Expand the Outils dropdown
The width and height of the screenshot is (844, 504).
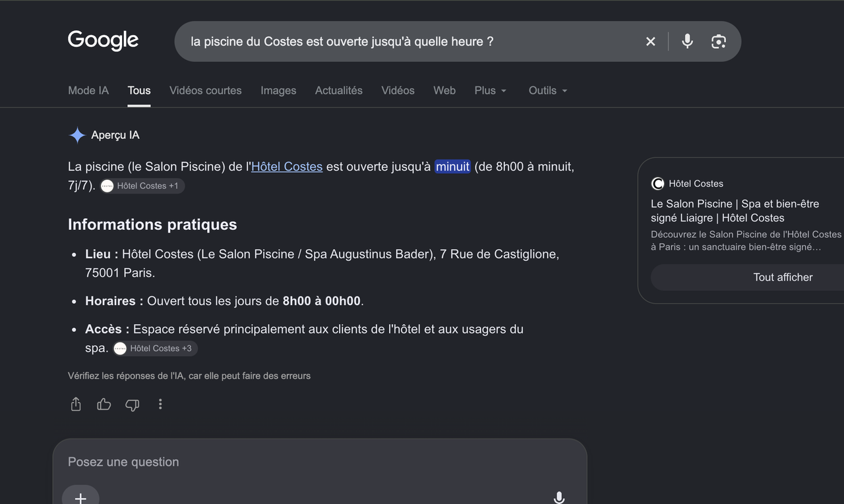click(548, 90)
